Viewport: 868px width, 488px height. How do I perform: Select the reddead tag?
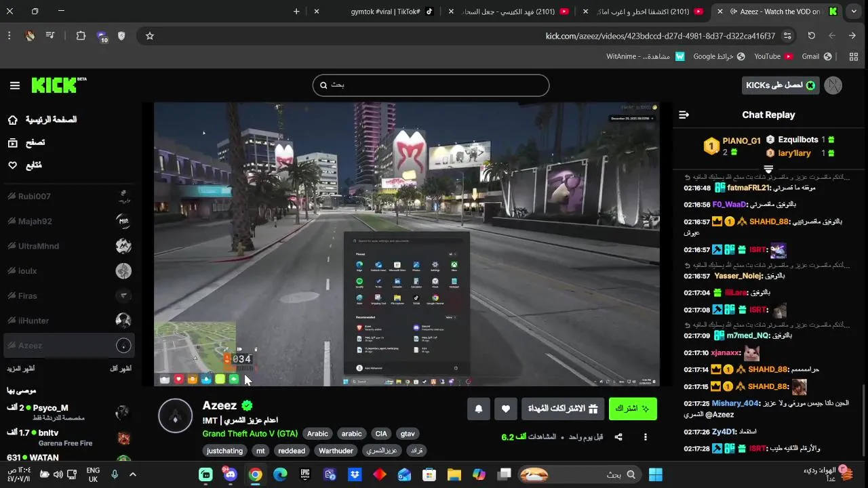click(x=292, y=451)
